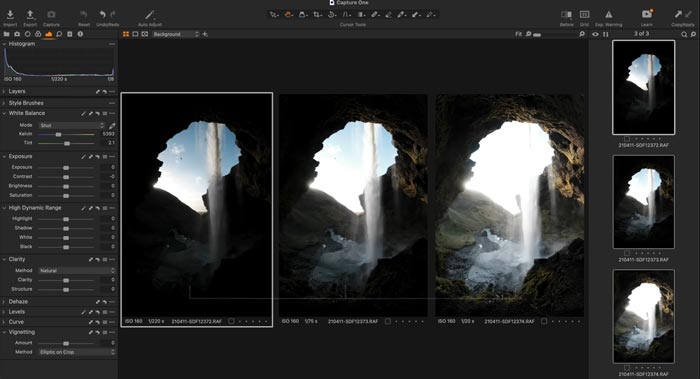
Task: Click Fit zoom in viewer
Action: click(x=518, y=34)
